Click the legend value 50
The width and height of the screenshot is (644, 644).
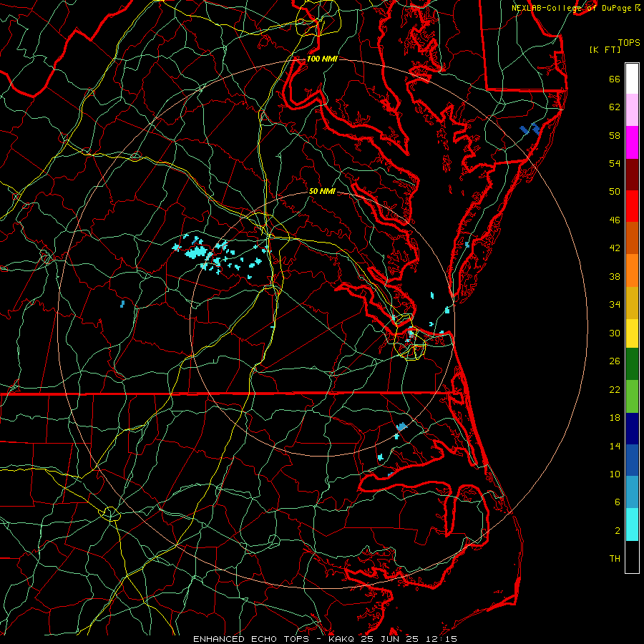[x=615, y=191]
